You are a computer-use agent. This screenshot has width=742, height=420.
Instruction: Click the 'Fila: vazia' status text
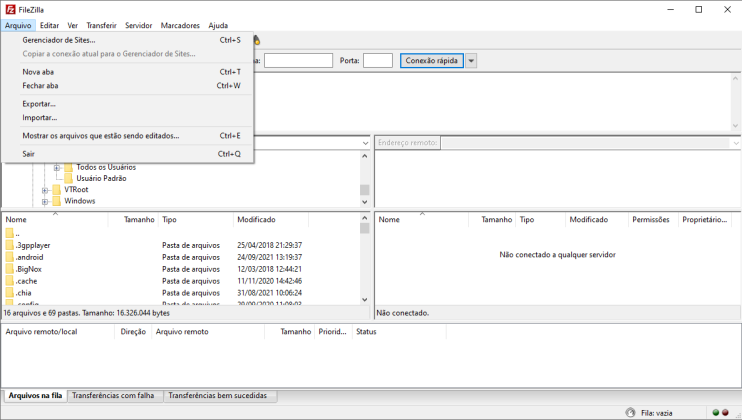tap(656, 413)
